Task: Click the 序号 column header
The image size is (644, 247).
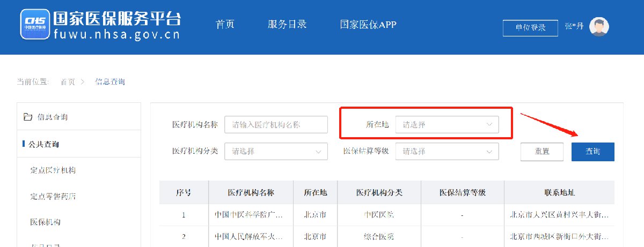Action: 184,192
